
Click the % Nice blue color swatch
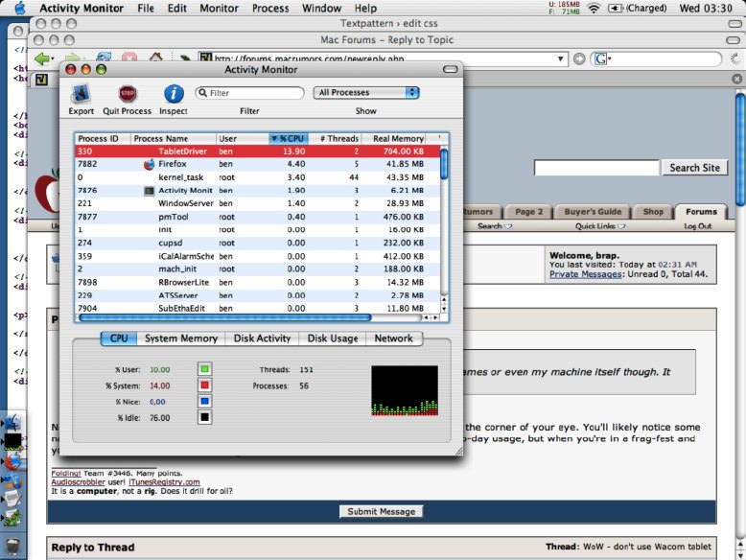[204, 402]
